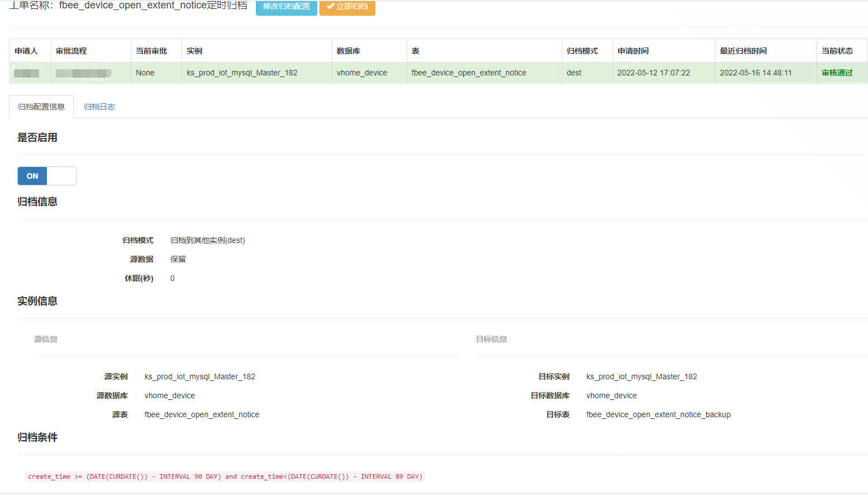Click the 源表 value fbee_device_open_extent_notice
The image size is (868, 496).
(202, 414)
